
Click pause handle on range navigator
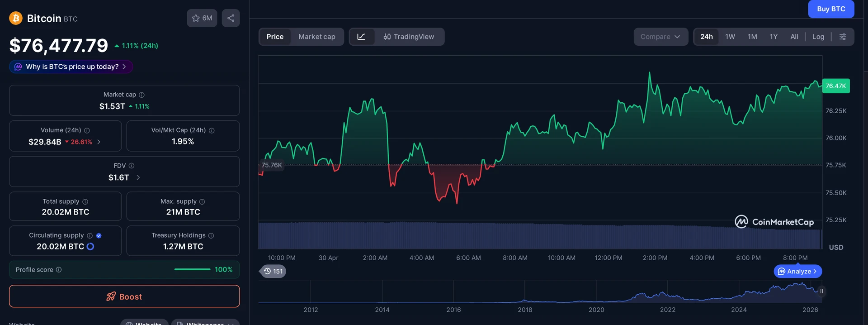(x=821, y=291)
